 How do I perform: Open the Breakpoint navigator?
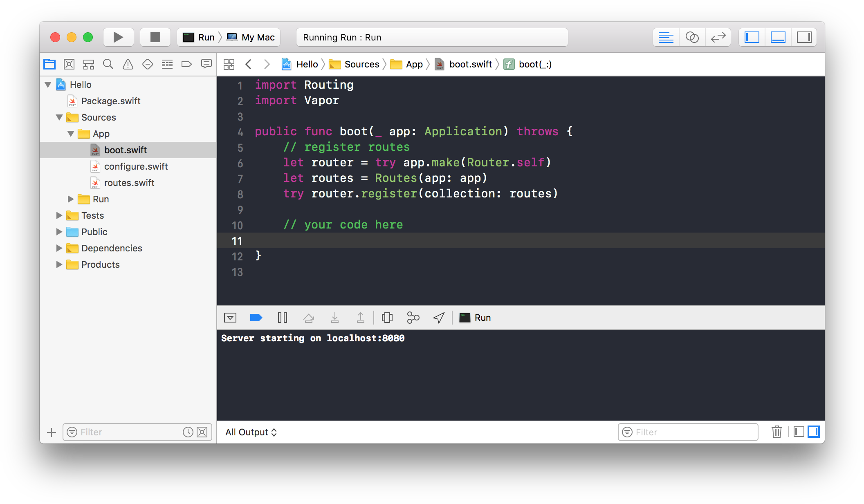pos(186,64)
